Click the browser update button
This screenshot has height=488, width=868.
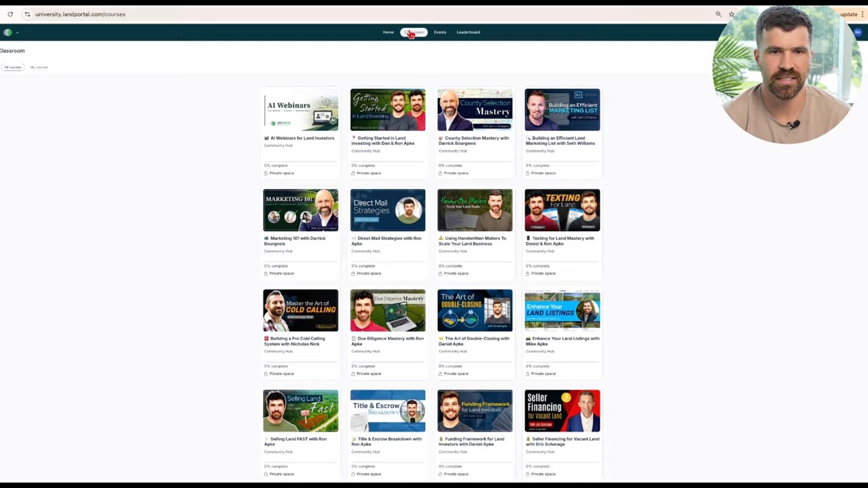pyautogui.click(x=848, y=14)
